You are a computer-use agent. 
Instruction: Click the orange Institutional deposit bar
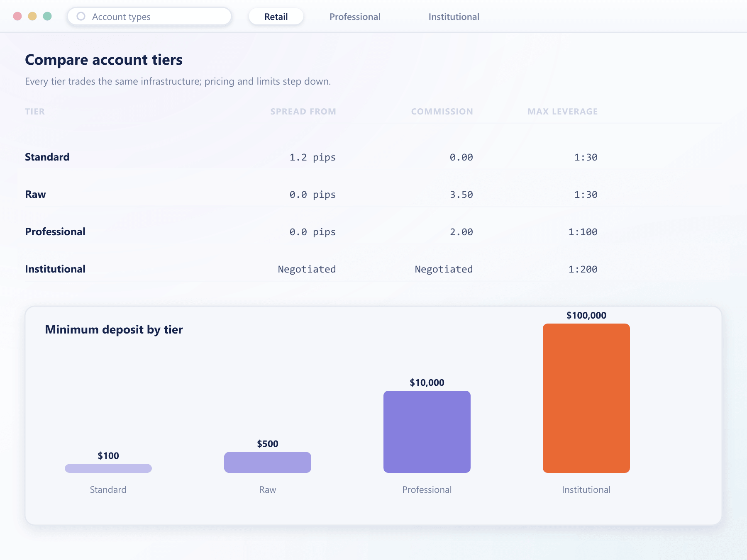[x=586, y=398]
